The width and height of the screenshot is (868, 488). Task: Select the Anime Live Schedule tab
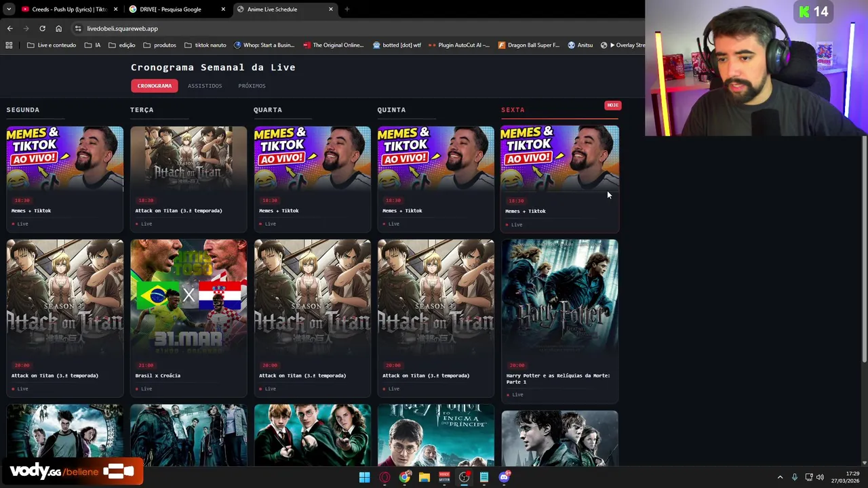click(x=285, y=9)
